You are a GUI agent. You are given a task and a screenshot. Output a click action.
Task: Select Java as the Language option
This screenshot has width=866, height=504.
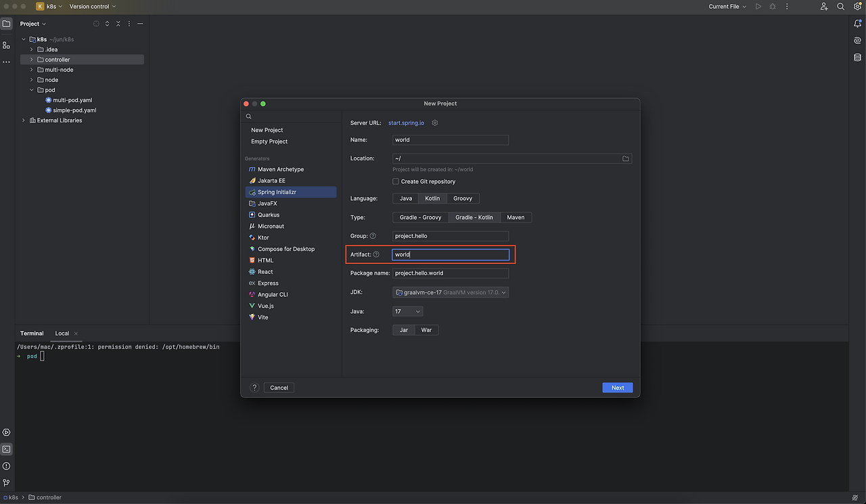406,198
